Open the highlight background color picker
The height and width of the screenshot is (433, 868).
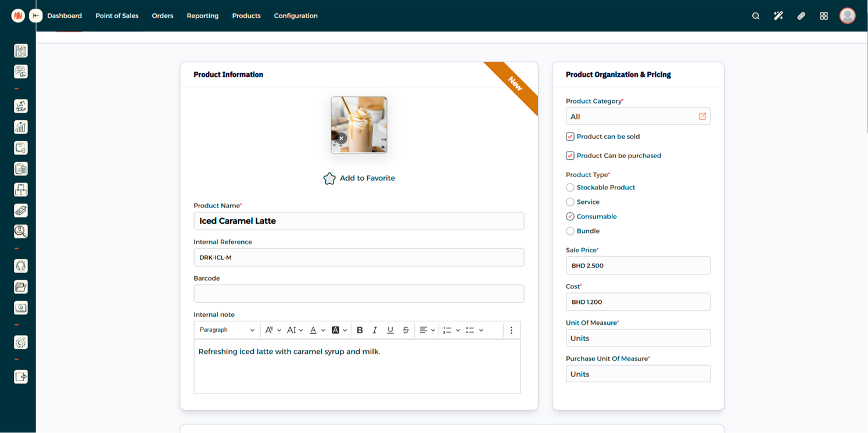coord(339,330)
